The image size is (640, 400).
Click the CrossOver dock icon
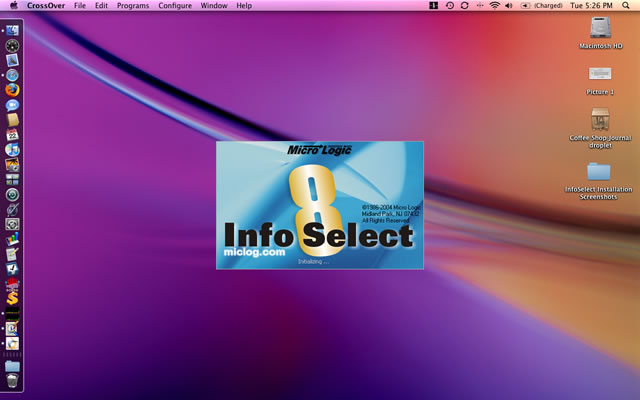(x=12, y=328)
